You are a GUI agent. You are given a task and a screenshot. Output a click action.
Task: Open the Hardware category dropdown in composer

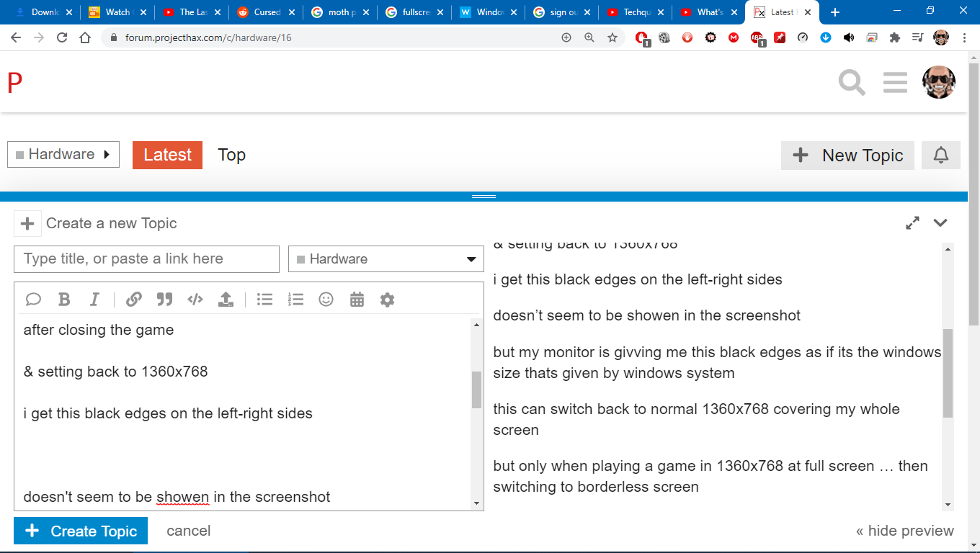pos(386,259)
